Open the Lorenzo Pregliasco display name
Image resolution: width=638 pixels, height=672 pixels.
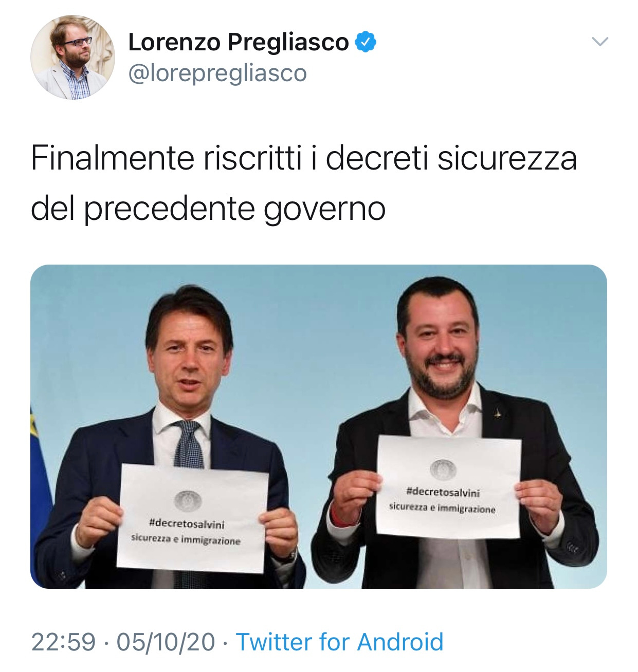click(x=238, y=42)
